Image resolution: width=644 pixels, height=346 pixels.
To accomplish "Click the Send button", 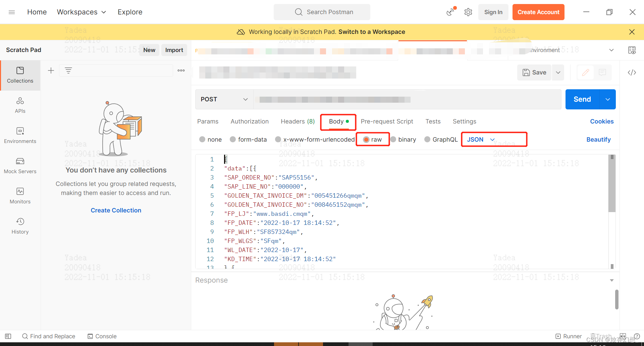I will pos(582,99).
